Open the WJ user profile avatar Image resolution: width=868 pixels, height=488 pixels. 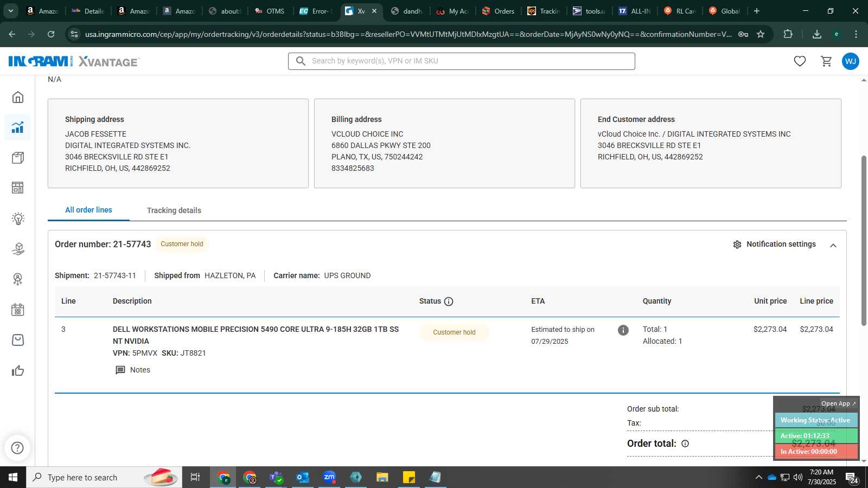coord(851,61)
